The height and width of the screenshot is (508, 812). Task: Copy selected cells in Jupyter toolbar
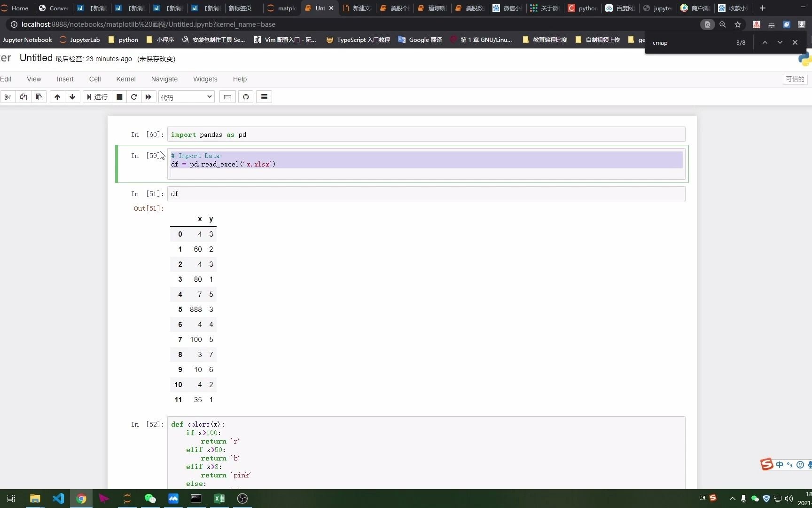click(x=23, y=97)
